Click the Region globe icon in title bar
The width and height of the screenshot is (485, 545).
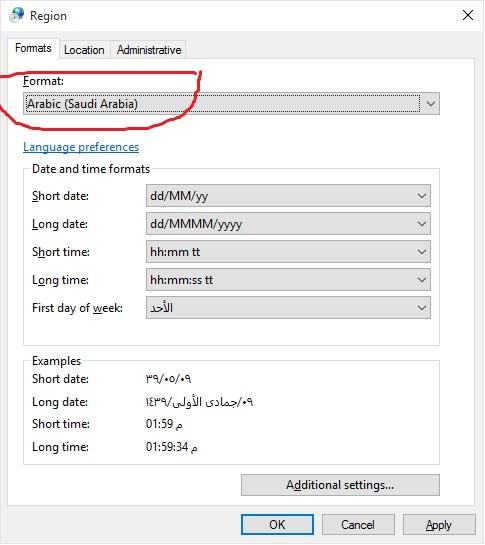[x=17, y=15]
